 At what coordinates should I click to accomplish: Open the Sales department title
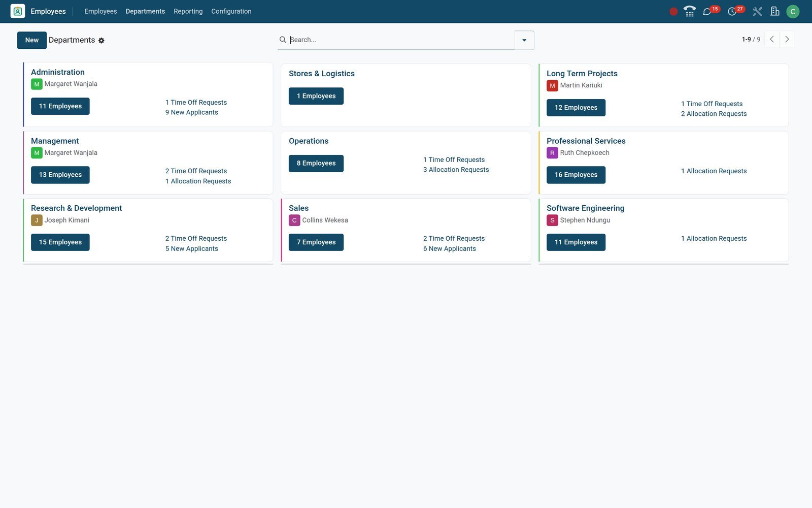(298, 208)
